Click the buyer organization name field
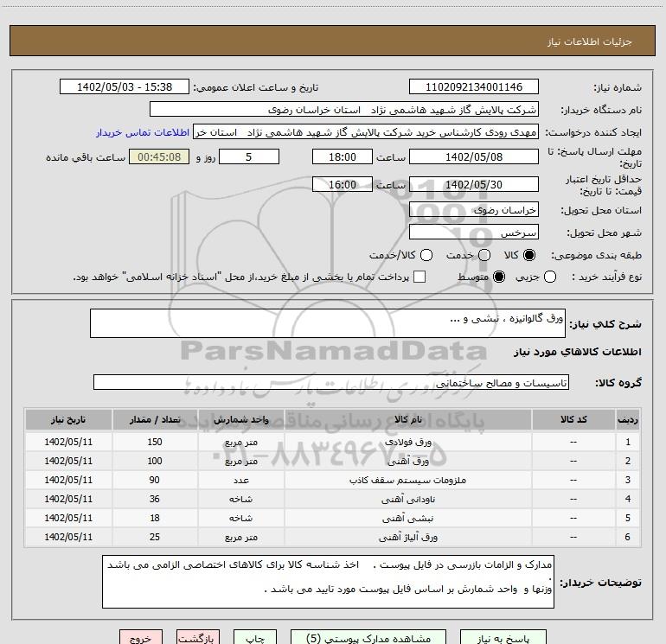This screenshot has width=666, height=644. 344,110
